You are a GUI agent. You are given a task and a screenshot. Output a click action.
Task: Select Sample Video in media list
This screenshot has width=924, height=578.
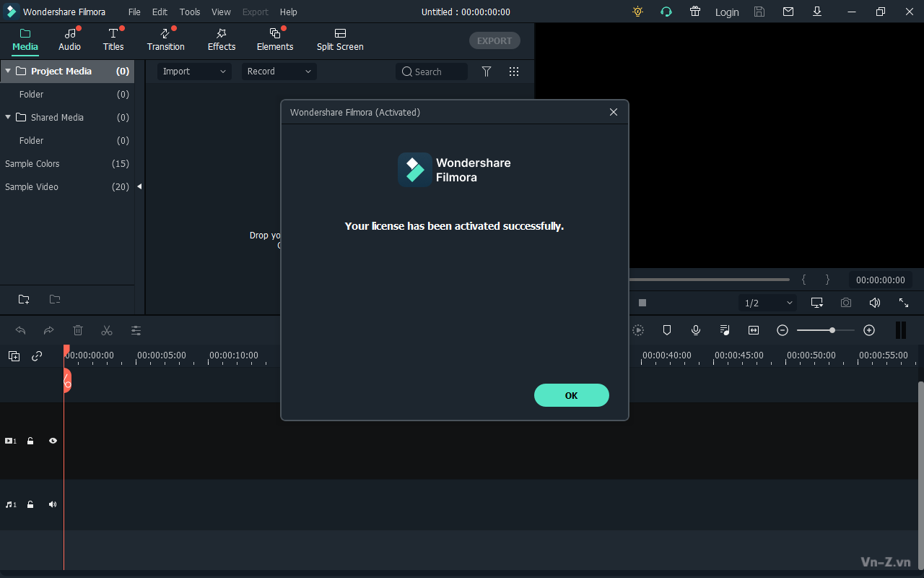(x=67, y=186)
